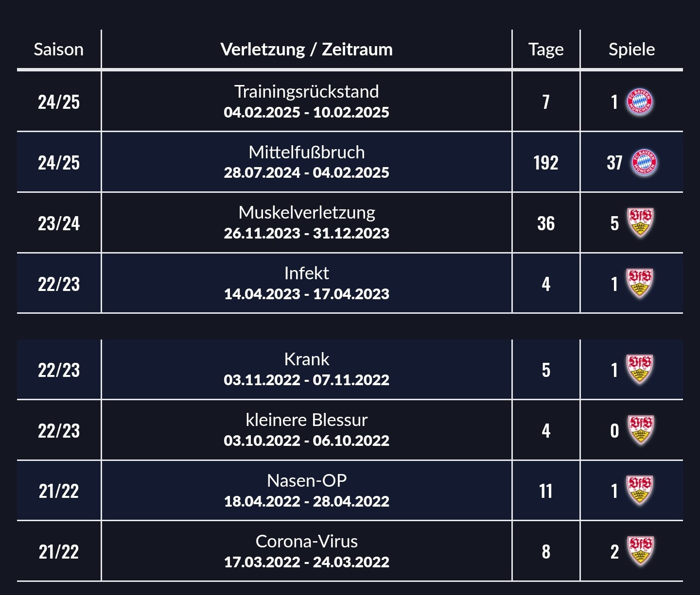Click season 23/24 cell
The width and height of the screenshot is (700, 595).
tap(59, 223)
